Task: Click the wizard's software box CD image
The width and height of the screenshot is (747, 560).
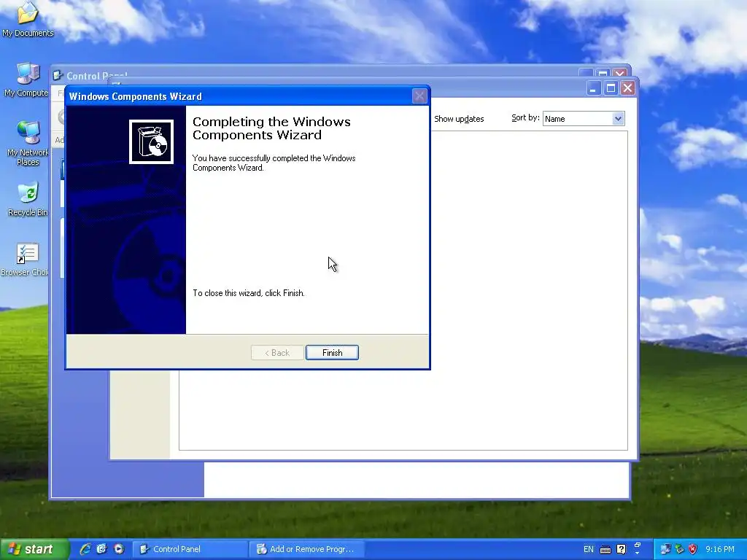Action: pos(152,141)
